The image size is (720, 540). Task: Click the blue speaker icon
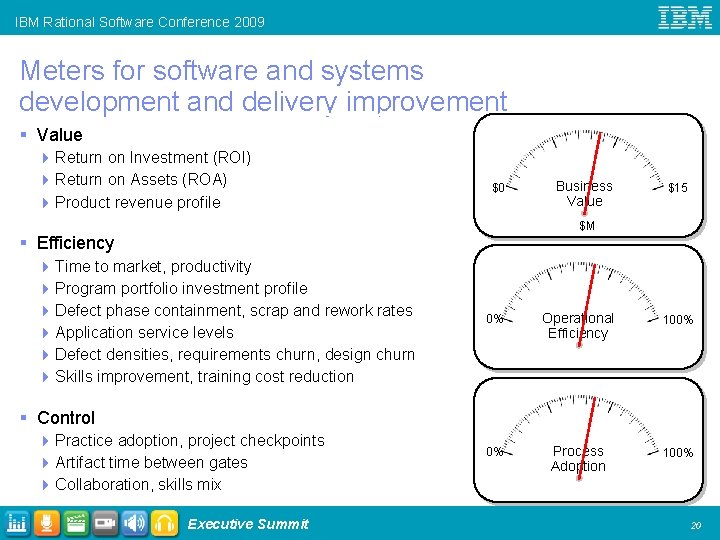coord(135,523)
